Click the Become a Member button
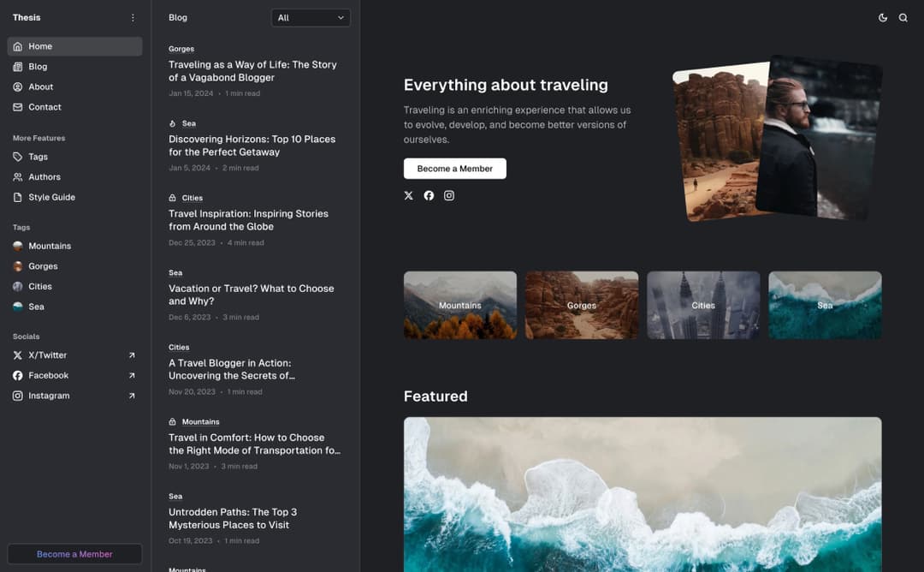924x572 pixels. point(454,169)
